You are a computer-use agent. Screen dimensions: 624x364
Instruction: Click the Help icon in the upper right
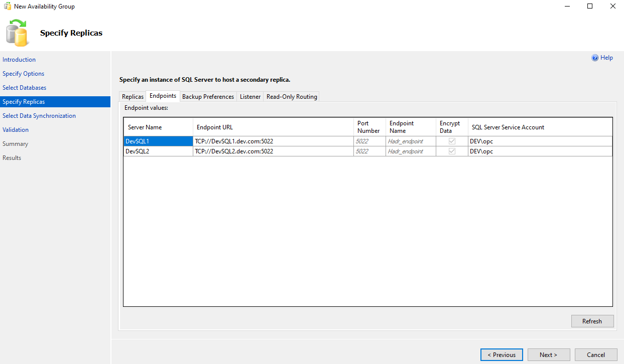(595, 58)
